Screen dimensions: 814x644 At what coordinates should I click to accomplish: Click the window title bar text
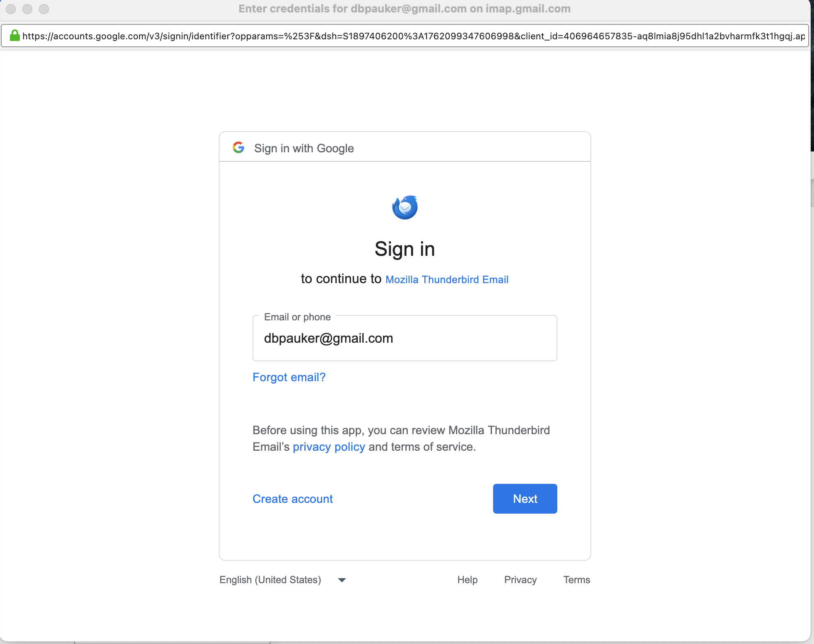[x=405, y=9]
